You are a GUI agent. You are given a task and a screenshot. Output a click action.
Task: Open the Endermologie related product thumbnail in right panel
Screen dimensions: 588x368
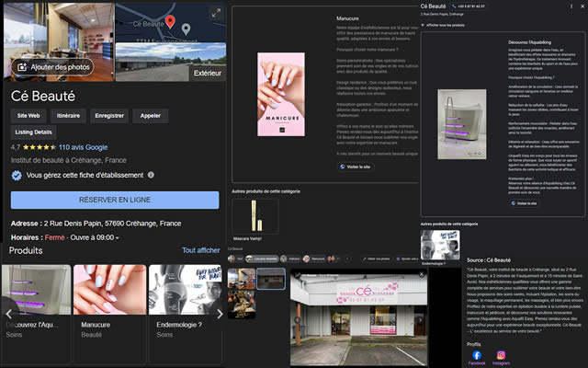pyautogui.click(x=440, y=245)
